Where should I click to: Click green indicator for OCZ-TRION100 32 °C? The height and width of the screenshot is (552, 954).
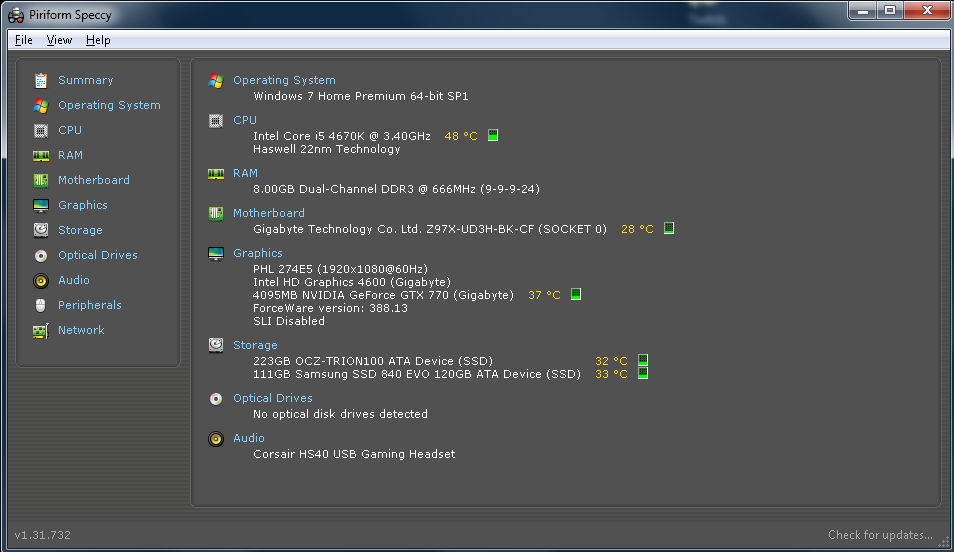point(642,360)
